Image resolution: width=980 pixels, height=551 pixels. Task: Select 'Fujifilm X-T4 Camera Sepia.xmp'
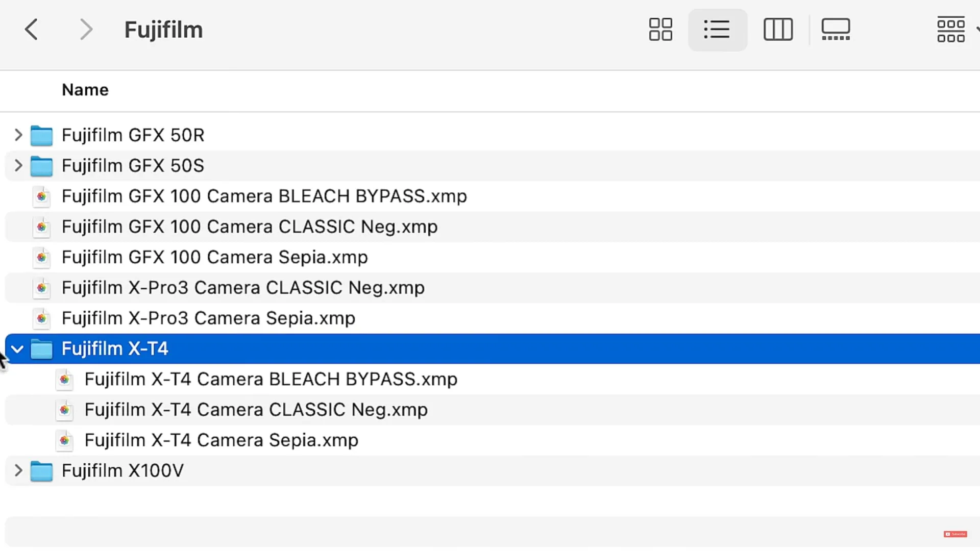[x=222, y=441]
